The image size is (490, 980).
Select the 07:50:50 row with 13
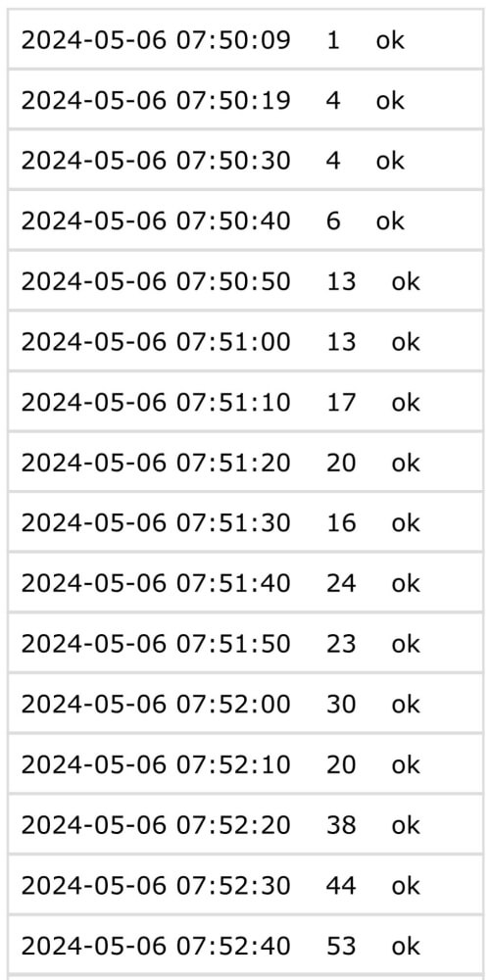coord(245,281)
